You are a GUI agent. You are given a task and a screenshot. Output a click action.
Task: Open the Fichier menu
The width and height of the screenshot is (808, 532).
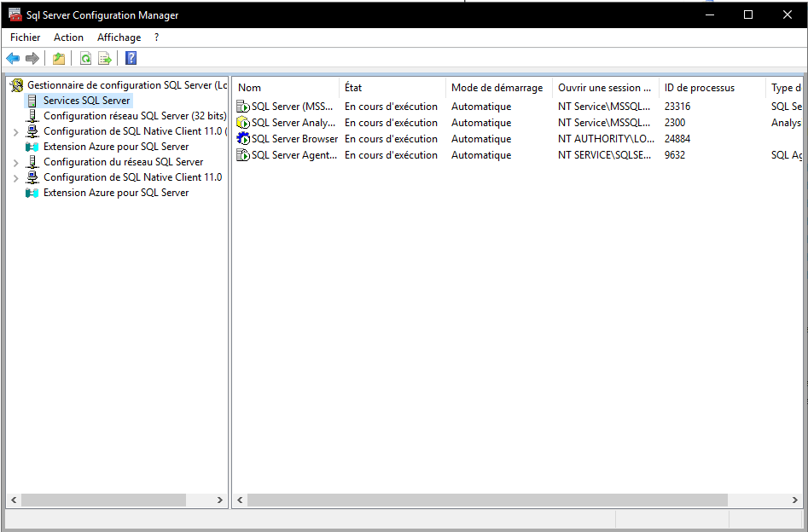click(26, 37)
